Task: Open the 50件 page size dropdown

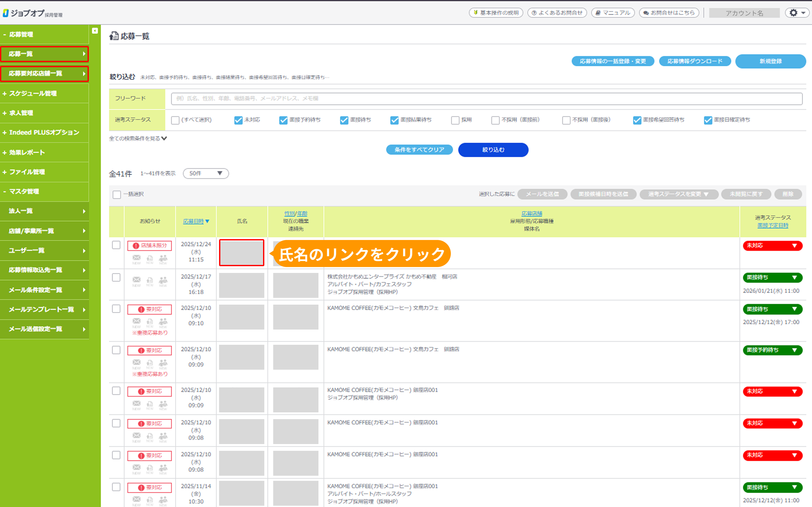Action: (206, 173)
